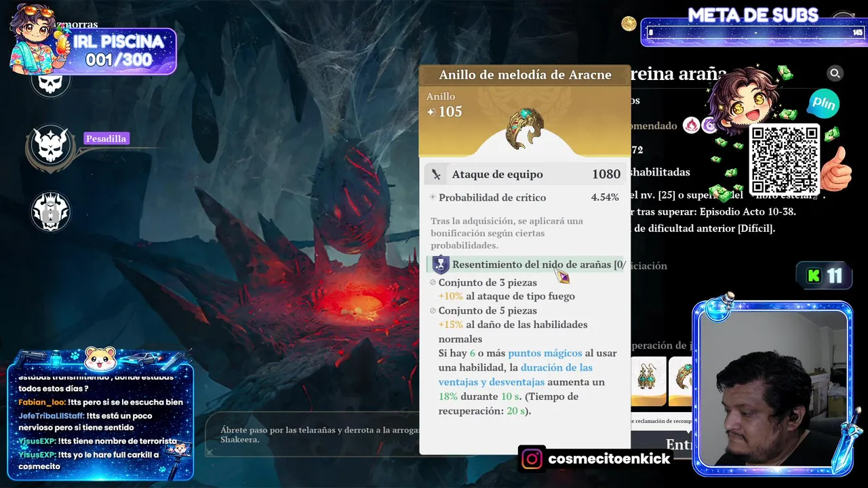Select the skull difficulty icon at top
868x488 pixels.
51,82
